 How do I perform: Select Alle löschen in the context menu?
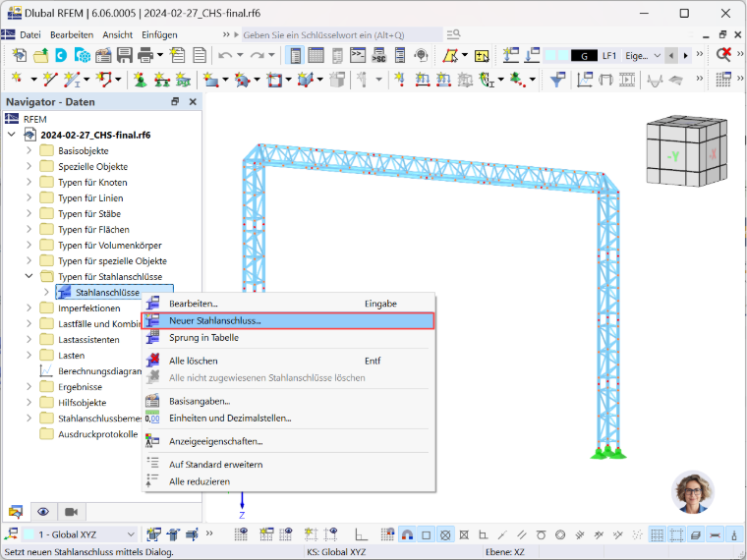(288, 361)
